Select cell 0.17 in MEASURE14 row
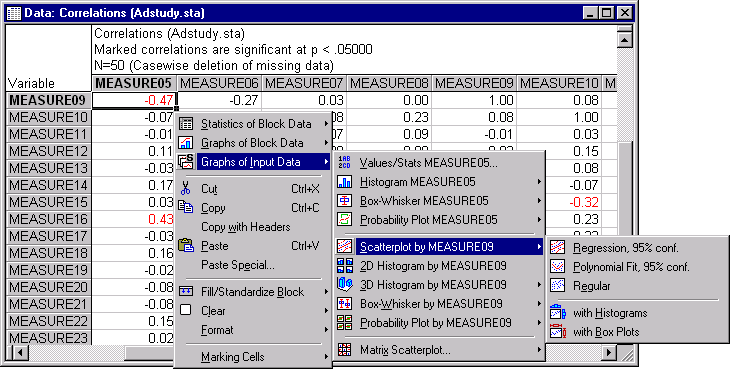This screenshot has height=369, width=730. click(x=134, y=185)
